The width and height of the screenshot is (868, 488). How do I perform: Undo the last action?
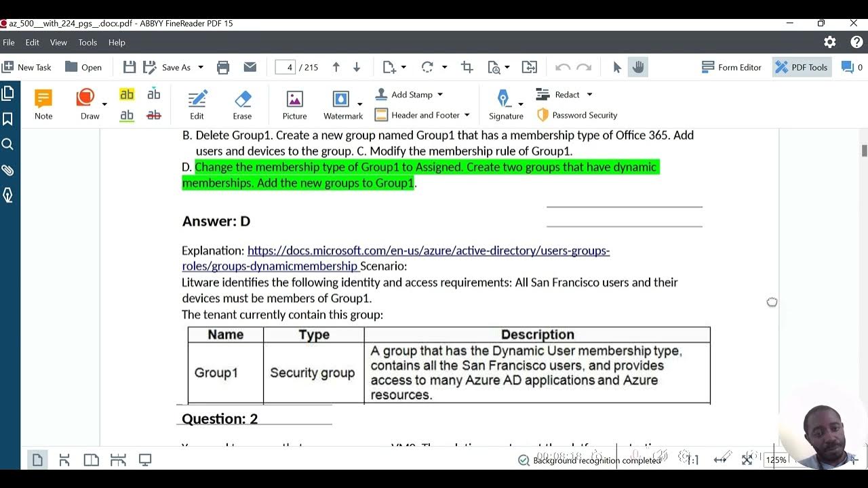pos(562,67)
